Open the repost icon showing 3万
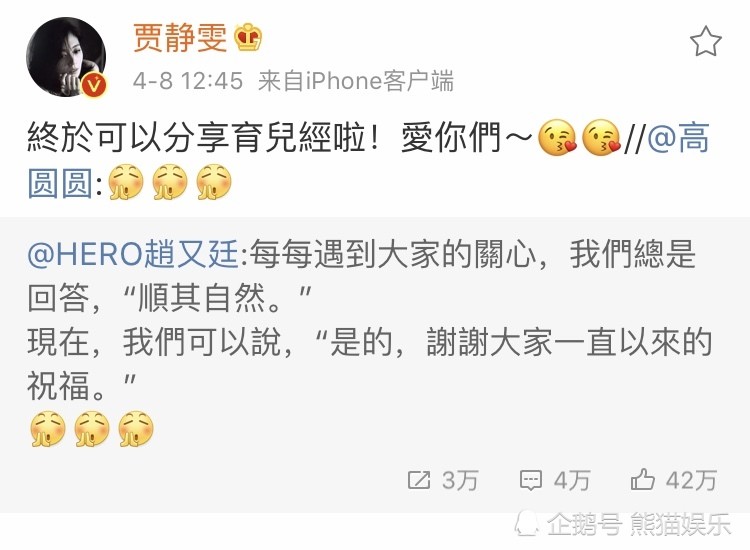Screen dimensions: 750x550 pyautogui.click(x=419, y=480)
